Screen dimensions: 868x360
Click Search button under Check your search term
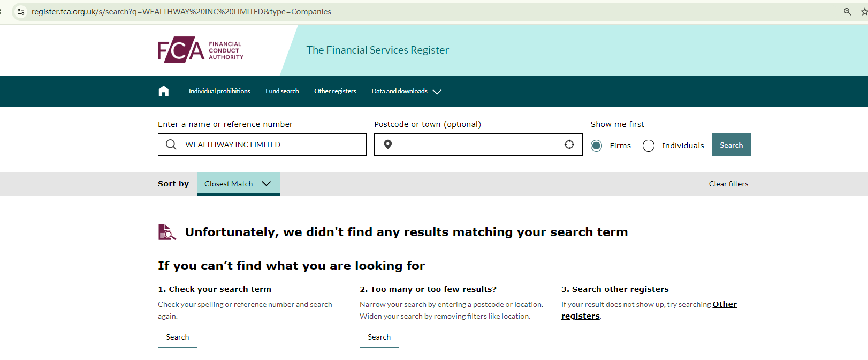(x=178, y=337)
